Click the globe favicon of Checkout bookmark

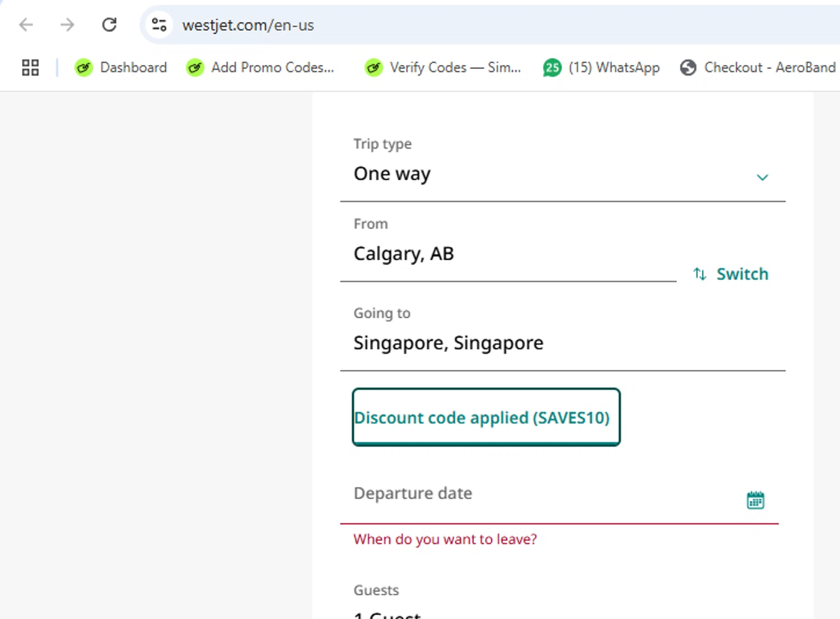(x=688, y=68)
